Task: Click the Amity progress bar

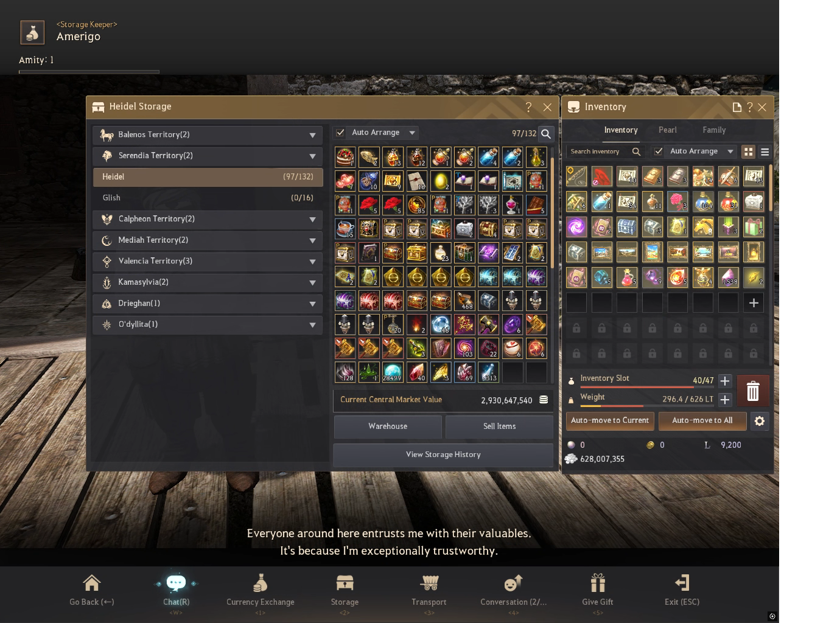Action: point(89,72)
